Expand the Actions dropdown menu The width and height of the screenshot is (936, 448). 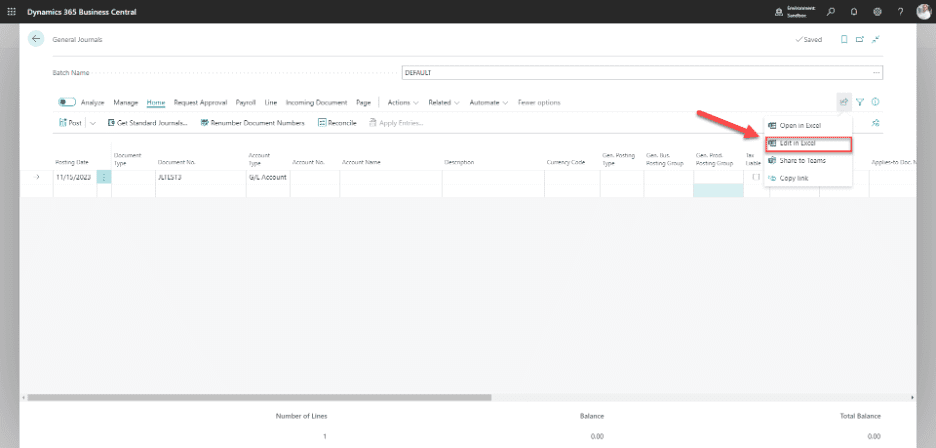coord(402,102)
